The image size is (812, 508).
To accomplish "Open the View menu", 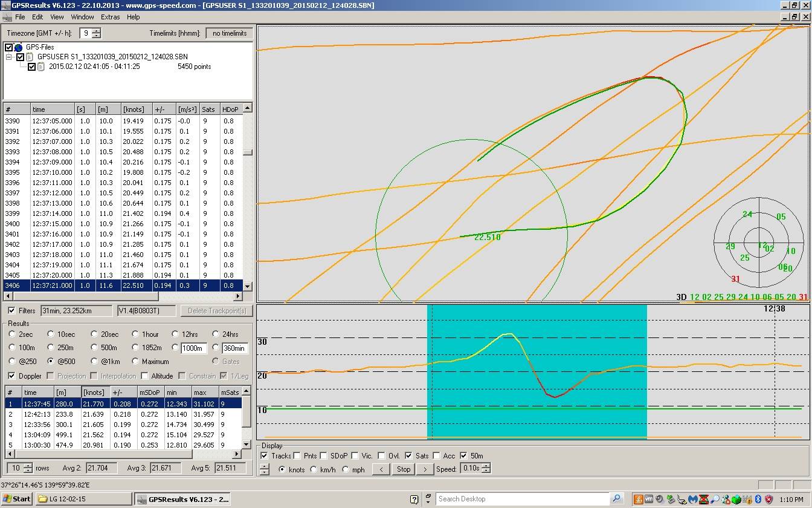I will point(57,17).
